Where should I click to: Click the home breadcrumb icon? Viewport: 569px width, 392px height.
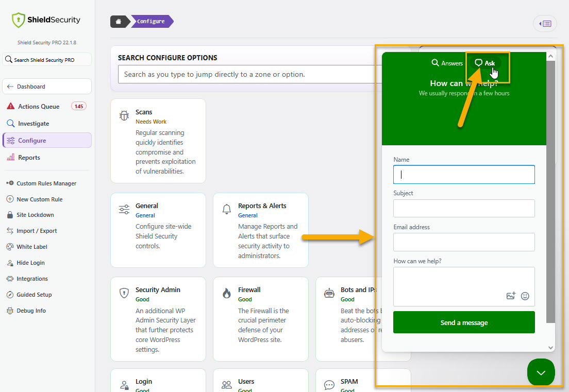pyautogui.click(x=119, y=22)
